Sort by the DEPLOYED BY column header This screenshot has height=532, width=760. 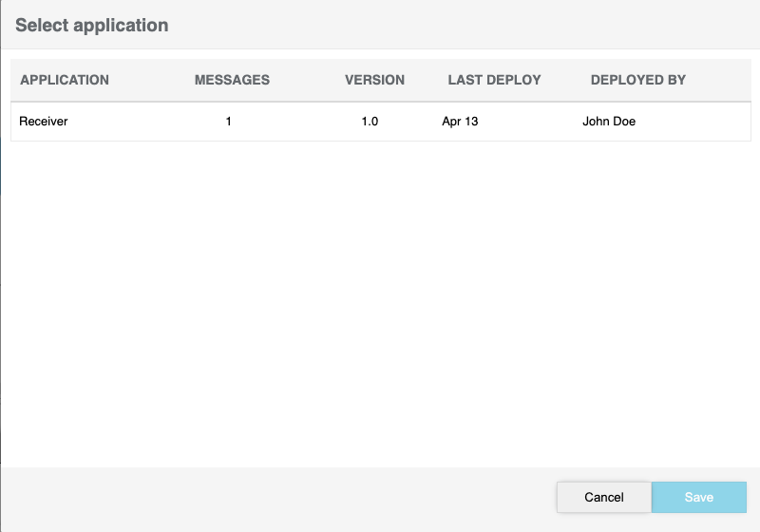(637, 80)
